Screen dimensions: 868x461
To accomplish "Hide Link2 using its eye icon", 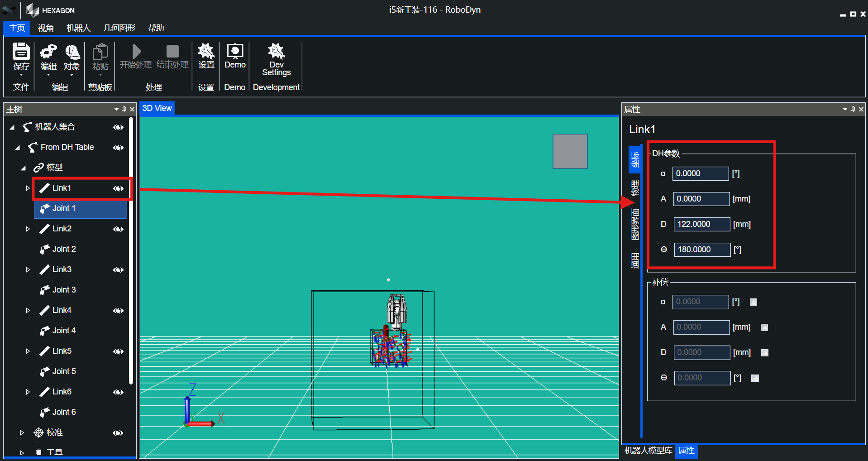I will 118,229.
